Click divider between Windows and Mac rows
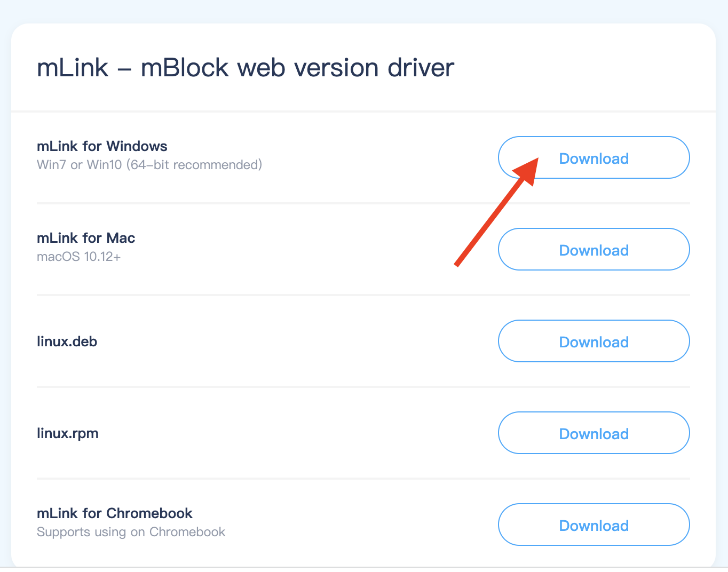Screen dimensions: 728x572 coord(363,203)
